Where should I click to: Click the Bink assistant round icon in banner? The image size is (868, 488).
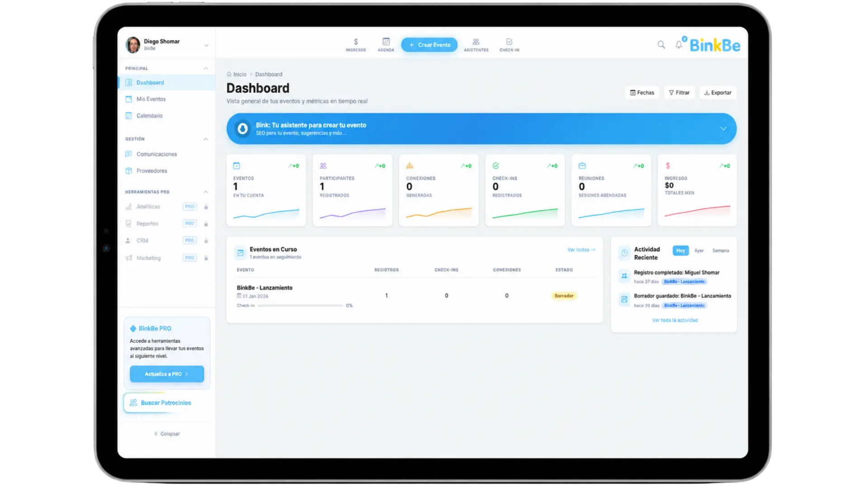click(243, 129)
